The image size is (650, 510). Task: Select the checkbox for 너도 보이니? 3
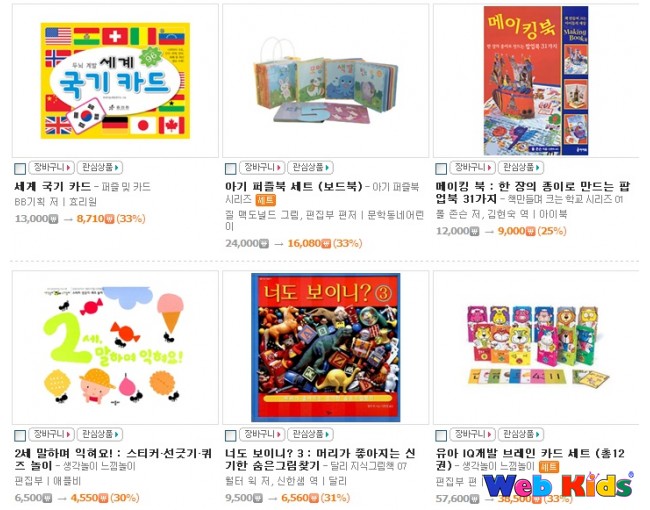pyautogui.click(x=230, y=436)
